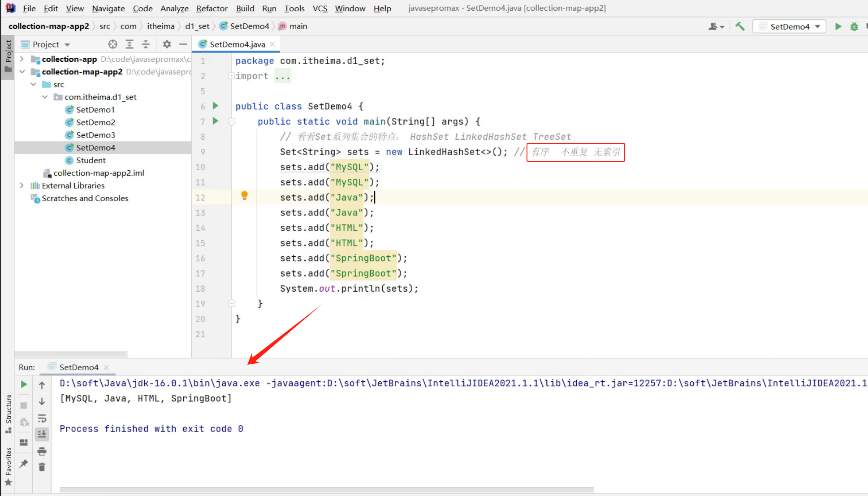The height and width of the screenshot is (496, 868).
Task: Click the Build project hammer icon
Action: coord(740,26)
